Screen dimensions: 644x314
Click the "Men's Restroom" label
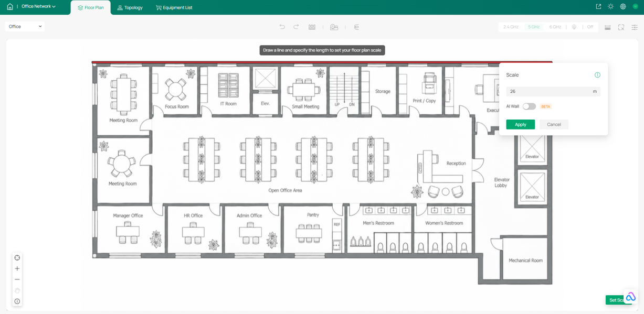tap(378, 223)
